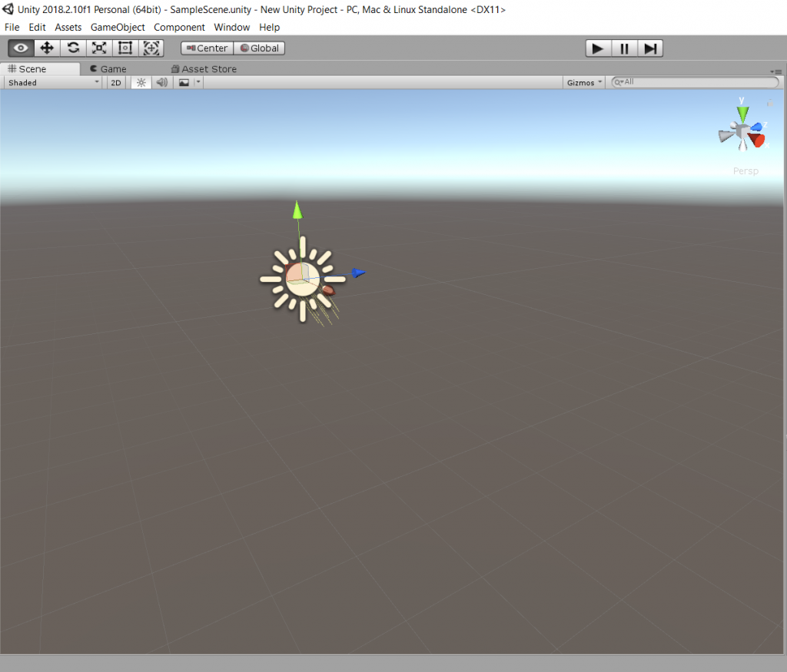Select the Hand (view) tool
This screenshot has height=672, width=787.
(x=21, y=48)
